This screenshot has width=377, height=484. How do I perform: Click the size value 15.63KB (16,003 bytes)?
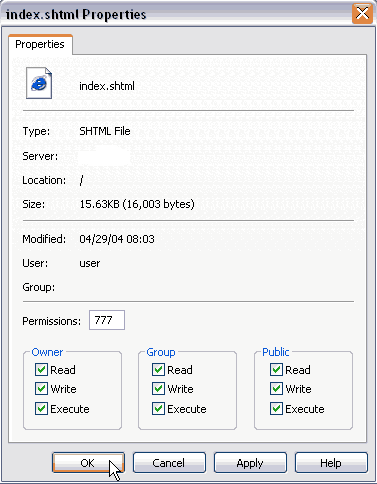137,204
